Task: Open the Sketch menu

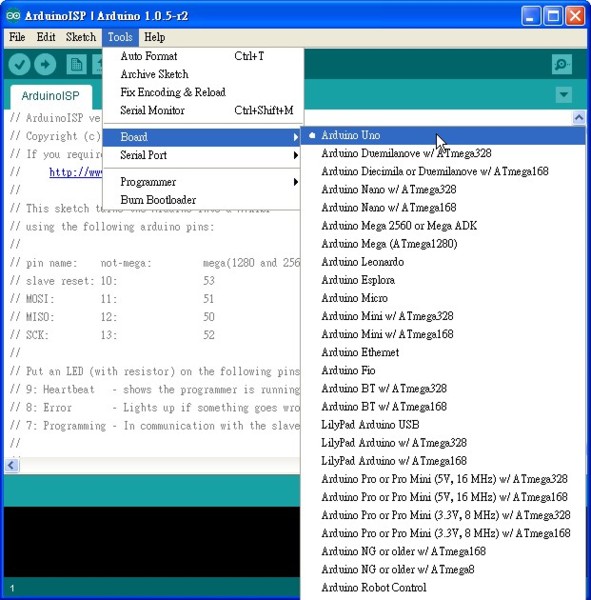Action: (81, 37)
